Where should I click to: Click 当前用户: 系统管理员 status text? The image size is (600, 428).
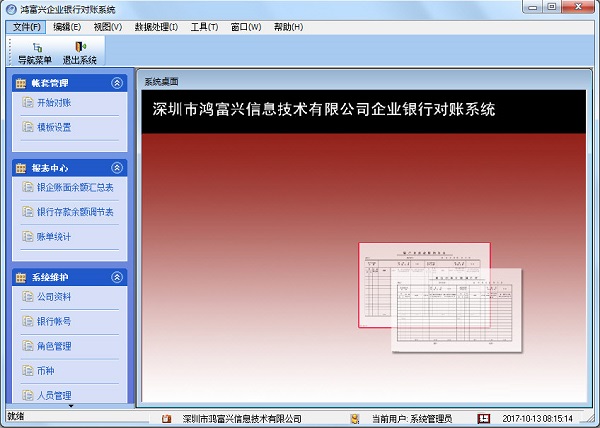point(412,419)
